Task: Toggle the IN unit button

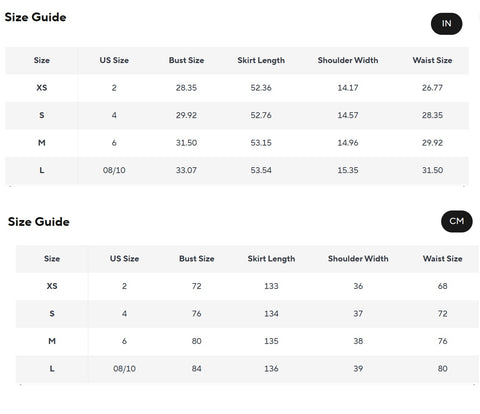Action: pyautogui.click(x=446, y=24)
